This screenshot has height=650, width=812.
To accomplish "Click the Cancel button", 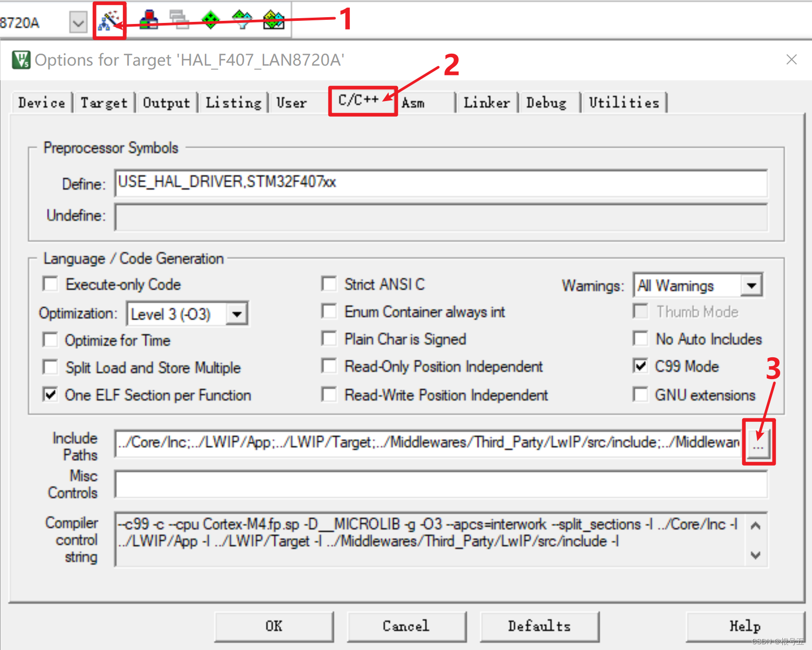I will coord(407,626).
